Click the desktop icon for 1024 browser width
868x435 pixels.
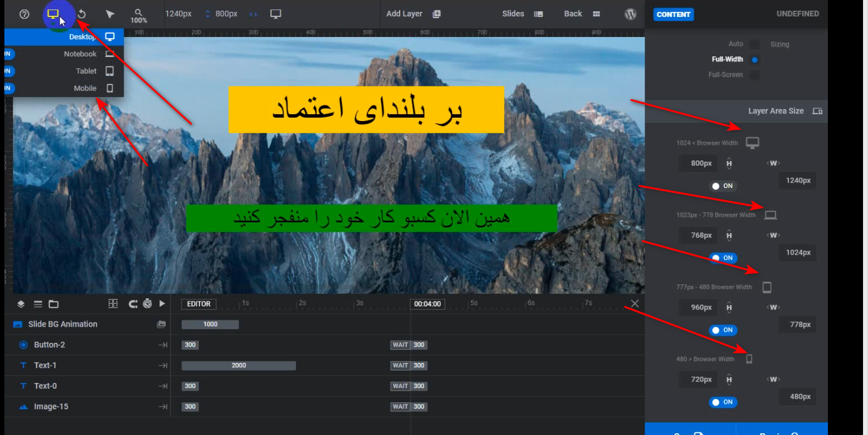tap(753, 143)
